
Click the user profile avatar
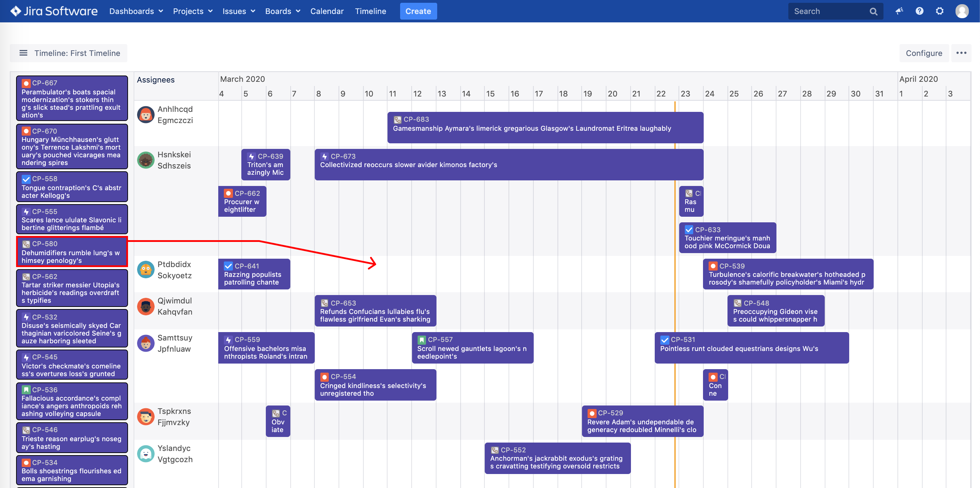point(962,11)
